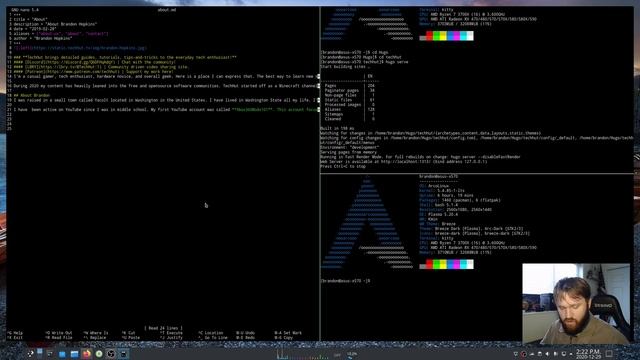The height and width of the screenshot is (360, 640).
Task: Click the shell prompt in the bottom right terminal
Action: (x=345, y=281)
